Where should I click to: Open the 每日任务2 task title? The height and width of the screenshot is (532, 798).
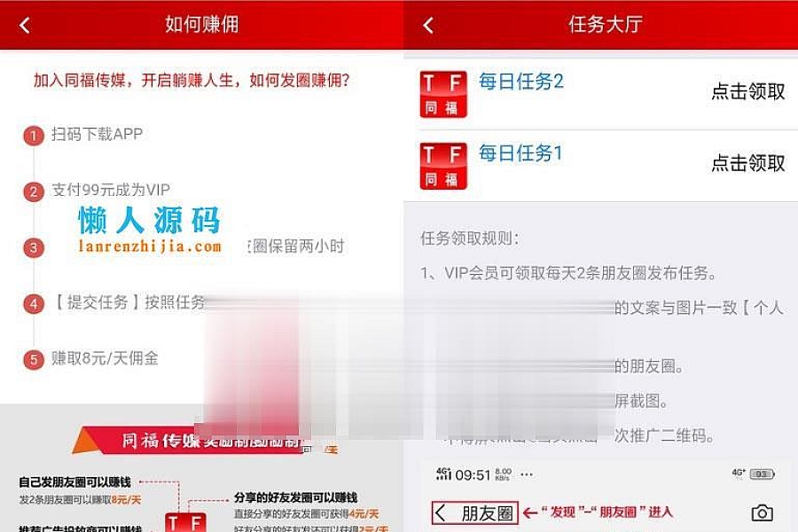pyautogui.click(x=521, y=82)
